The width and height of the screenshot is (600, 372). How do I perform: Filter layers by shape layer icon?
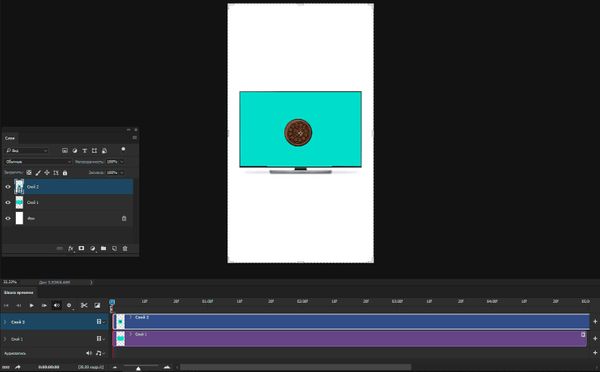pyautogui.click(x=94, y=151)
